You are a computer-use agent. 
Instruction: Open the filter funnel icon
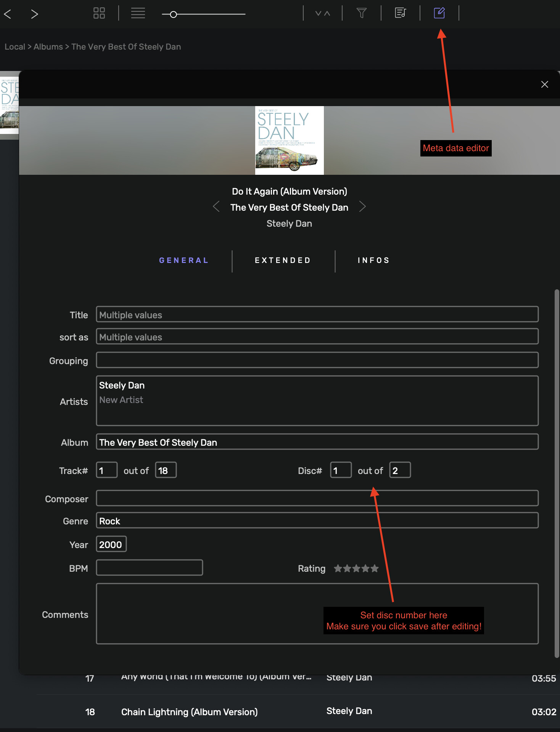click(362, 13)
